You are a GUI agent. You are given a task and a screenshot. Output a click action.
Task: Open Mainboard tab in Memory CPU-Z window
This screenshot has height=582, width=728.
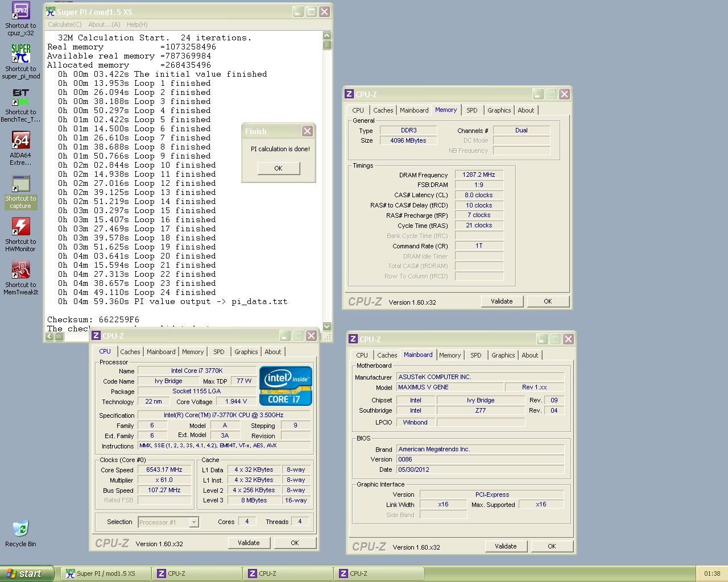point(414,110)
